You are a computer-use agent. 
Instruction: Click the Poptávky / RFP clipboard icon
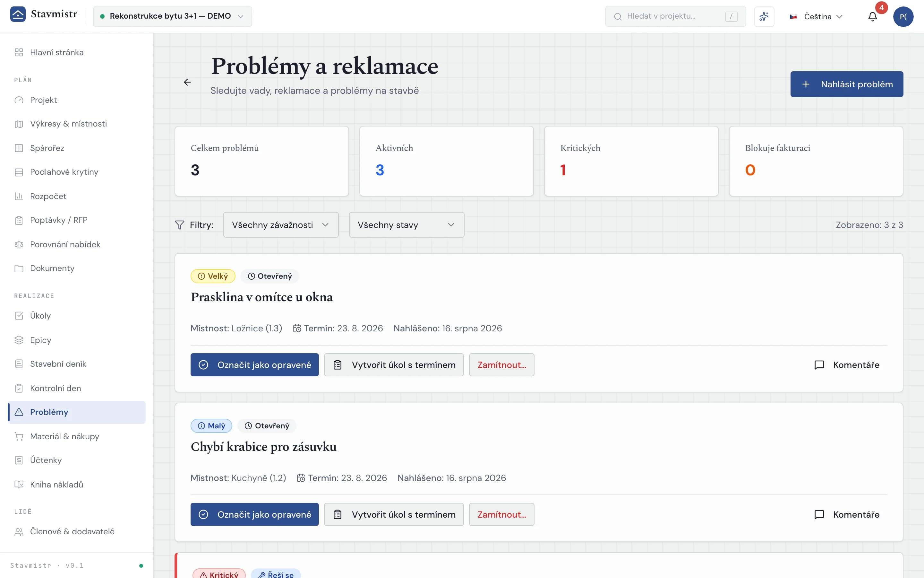[19, 220]
